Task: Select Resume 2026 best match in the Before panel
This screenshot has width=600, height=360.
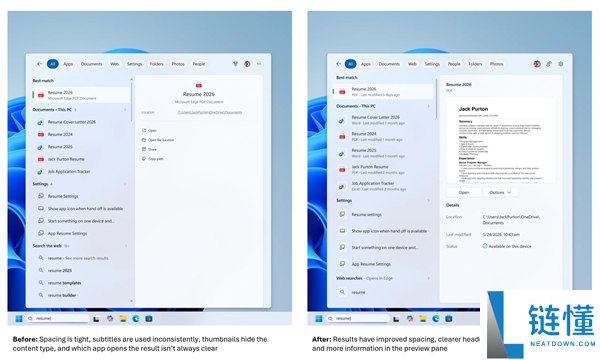Action: coord(81,95)
